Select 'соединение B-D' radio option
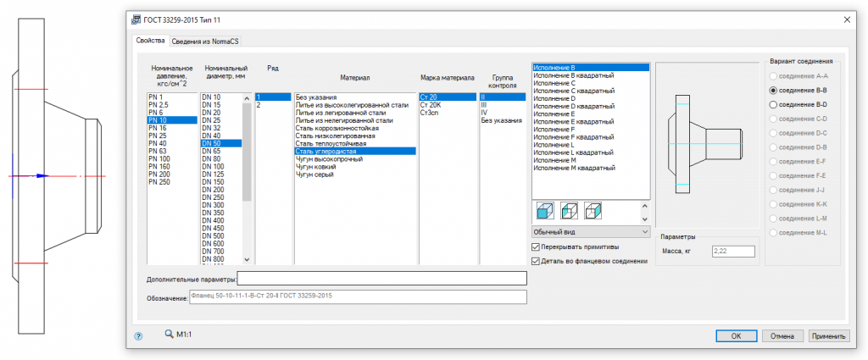The image size is (868, 360). pos(773,104)
